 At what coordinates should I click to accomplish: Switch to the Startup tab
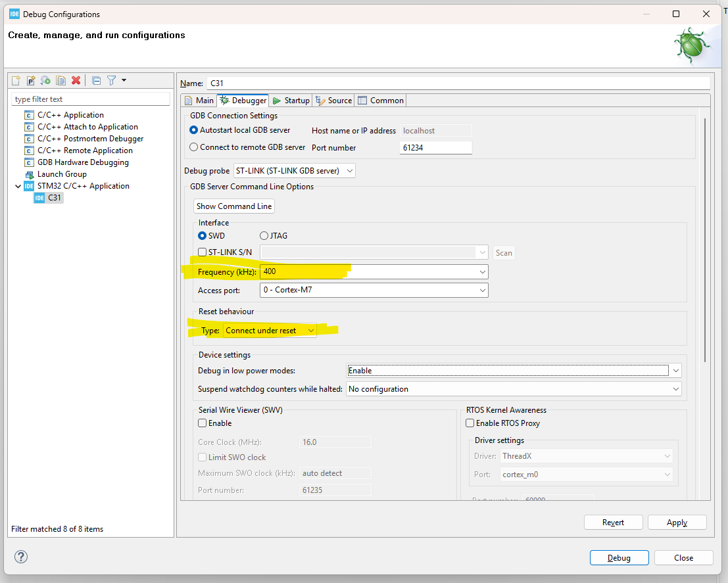291,100
